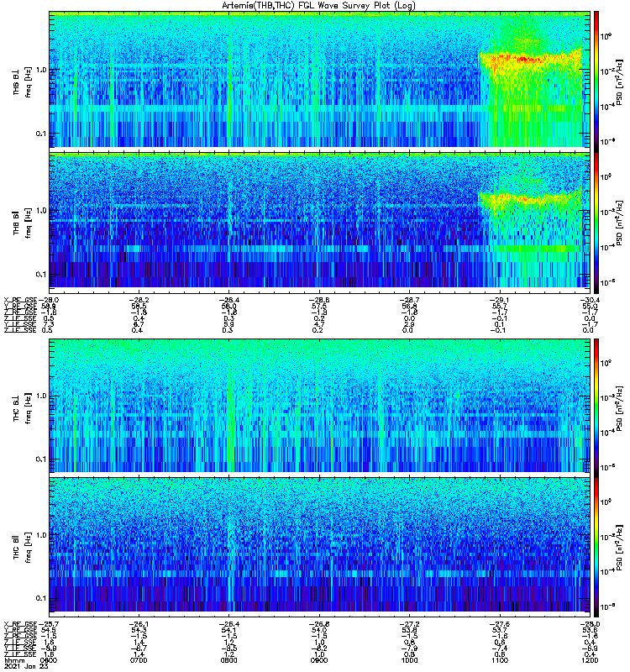Click the THB X_RE_GSE value '-28.6'
630x672 pixels.
click(x=318, y=300)
